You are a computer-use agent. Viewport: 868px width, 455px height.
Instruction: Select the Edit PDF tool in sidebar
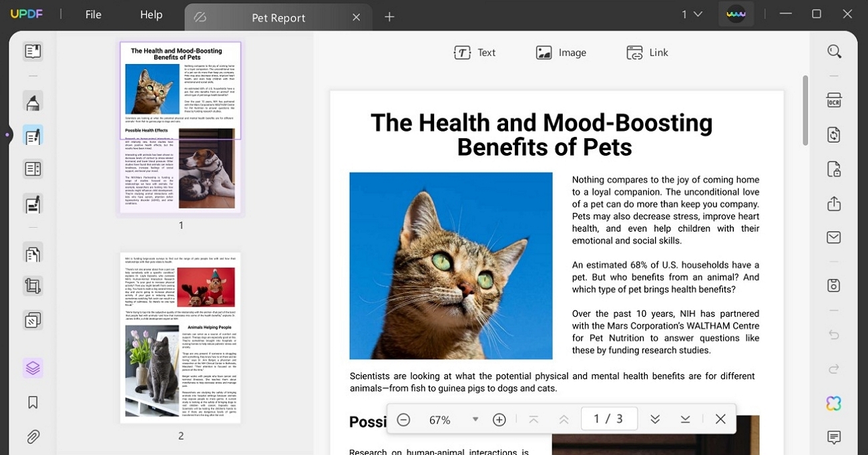tap(33, 136)
